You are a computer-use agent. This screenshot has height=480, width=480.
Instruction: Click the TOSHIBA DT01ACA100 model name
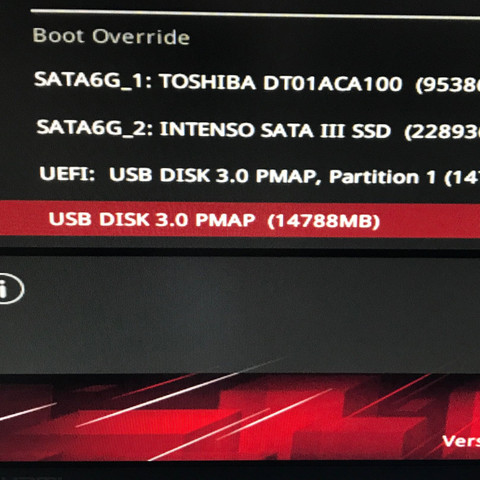[x=280, y=82]
